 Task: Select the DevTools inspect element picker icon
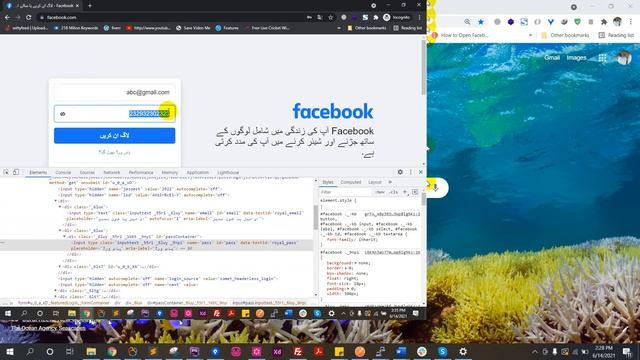(6, 172)
